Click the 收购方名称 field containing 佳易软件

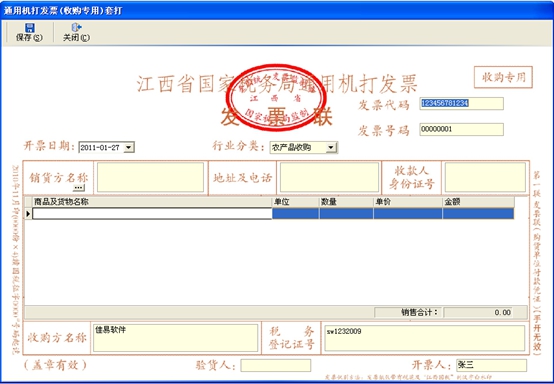176,338
